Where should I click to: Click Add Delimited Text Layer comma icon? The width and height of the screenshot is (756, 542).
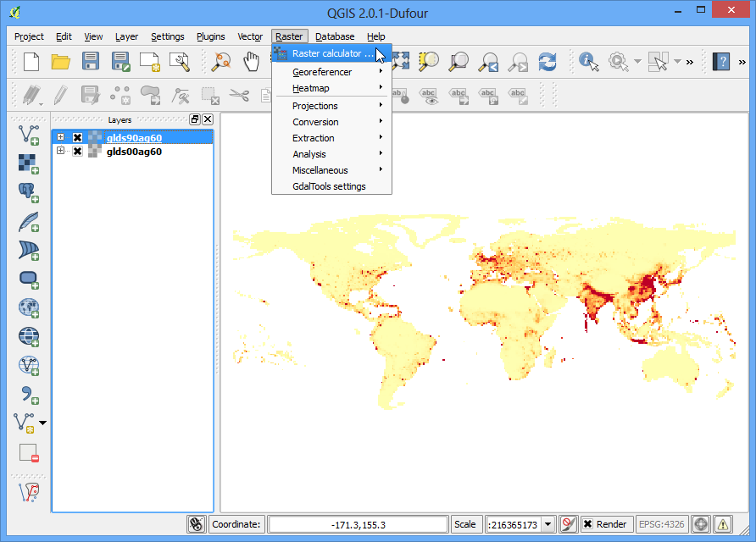coord(29,395)
